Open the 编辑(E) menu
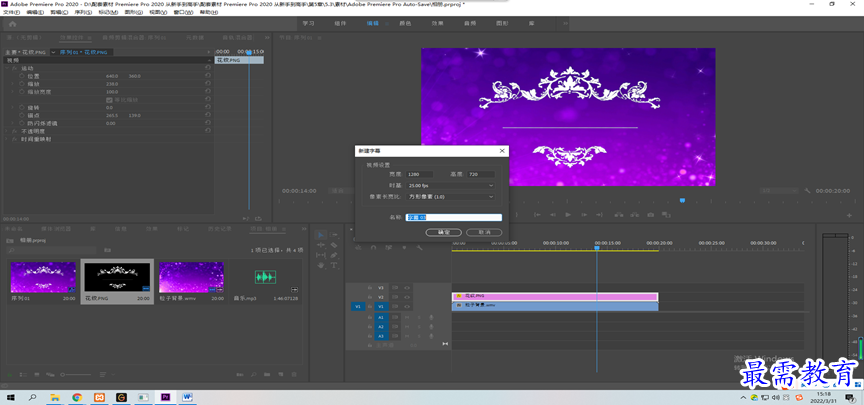 coord(35,12)
